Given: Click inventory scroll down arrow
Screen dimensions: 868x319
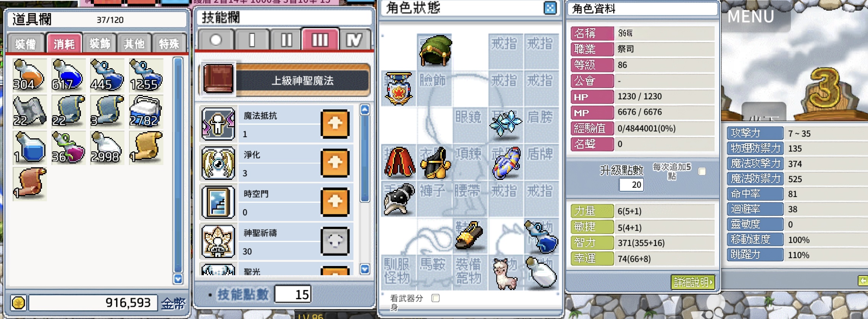Looking at the screenshot, I should 178,279.
